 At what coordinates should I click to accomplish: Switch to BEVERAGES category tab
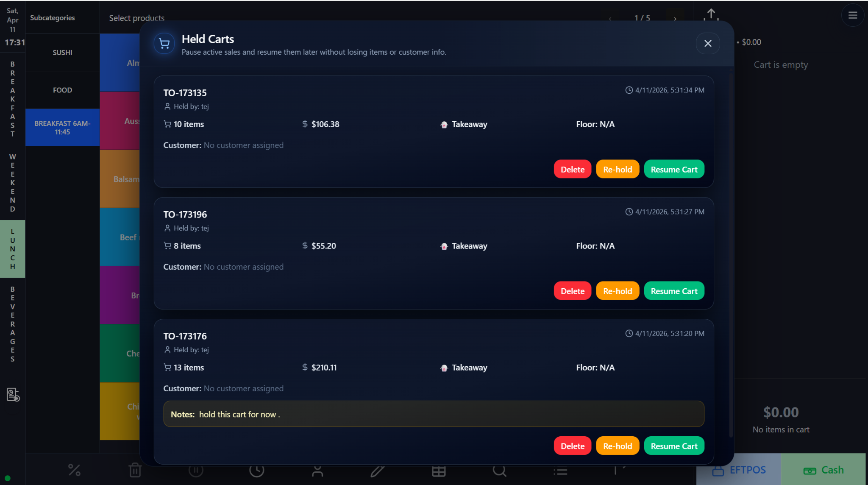pyautogui.click(x=13, y=324)
